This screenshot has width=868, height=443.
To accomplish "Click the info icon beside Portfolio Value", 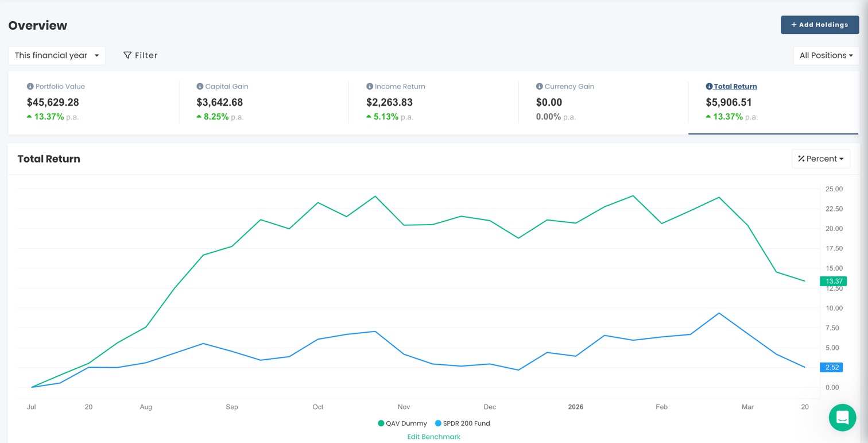I will 29,86.
